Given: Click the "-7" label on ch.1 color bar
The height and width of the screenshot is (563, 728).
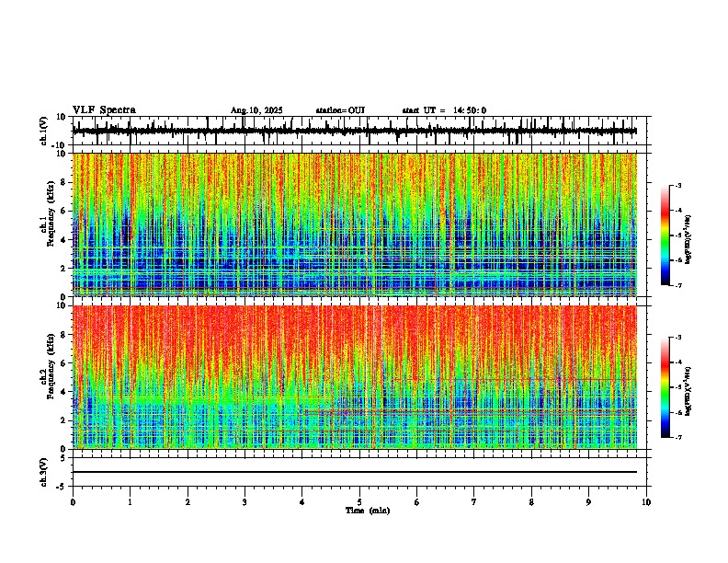Looking at the screenshot, I should [x=677, y=285].
